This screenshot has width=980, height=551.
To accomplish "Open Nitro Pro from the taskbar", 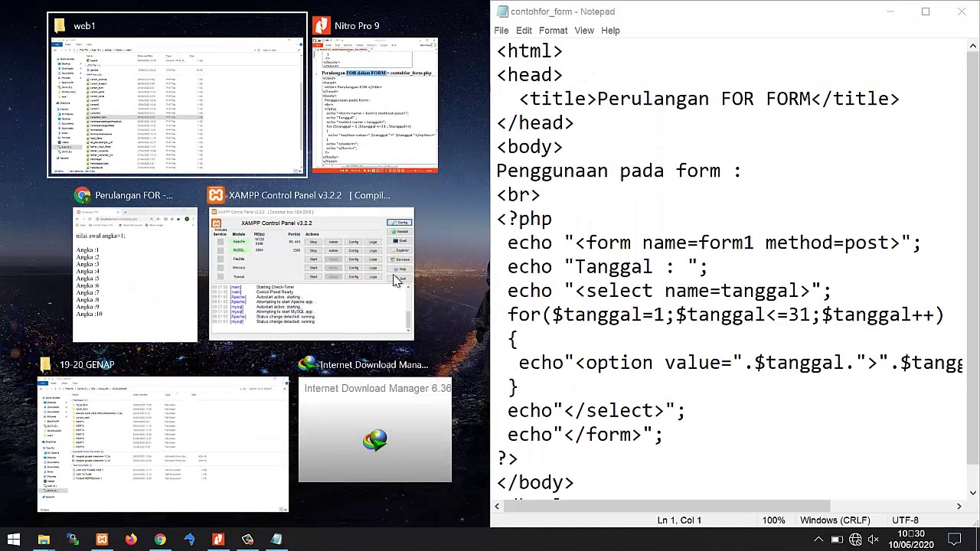I will pos(218,540).
